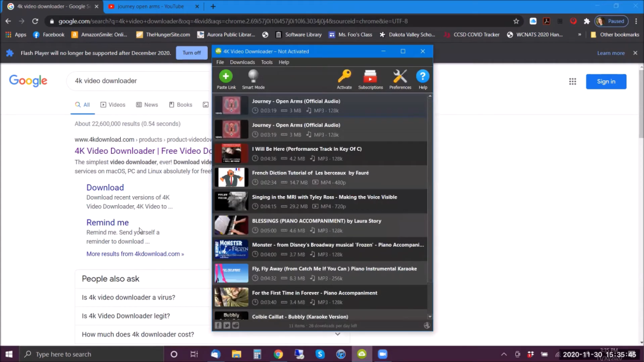
Task: Open File Explorer from the taskbar
Action: coord(237,354)
